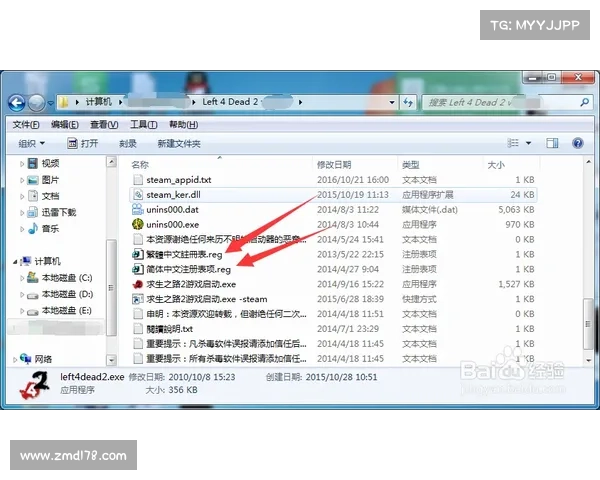Click the 5,063 KB size cell
This screenshot has height=480, width=600.
point(516,210)
